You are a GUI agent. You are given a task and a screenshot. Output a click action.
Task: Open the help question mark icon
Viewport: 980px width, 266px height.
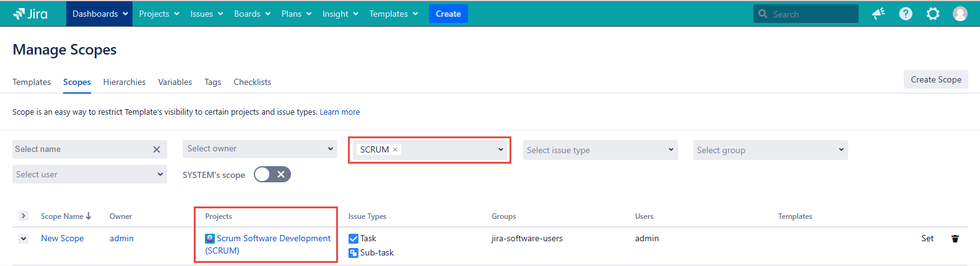click(906, 14)
